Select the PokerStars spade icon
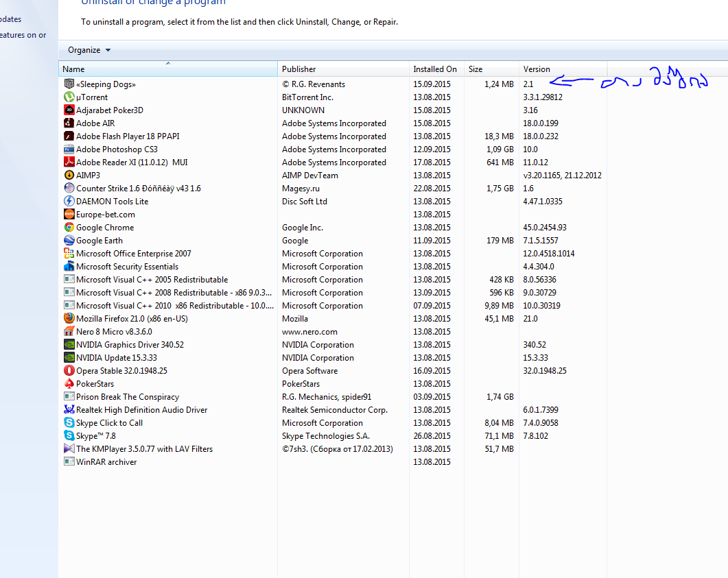 pyautogui.click(x=69, y=384)
